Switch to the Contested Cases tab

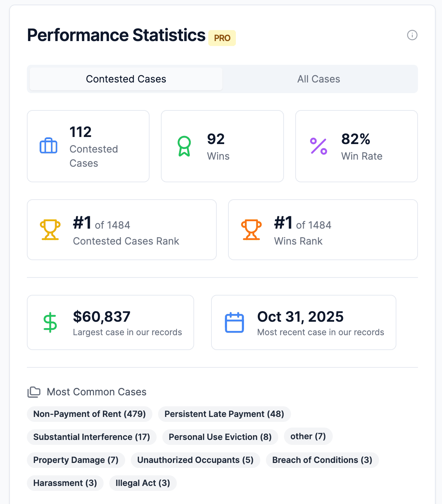pos(126,79)
